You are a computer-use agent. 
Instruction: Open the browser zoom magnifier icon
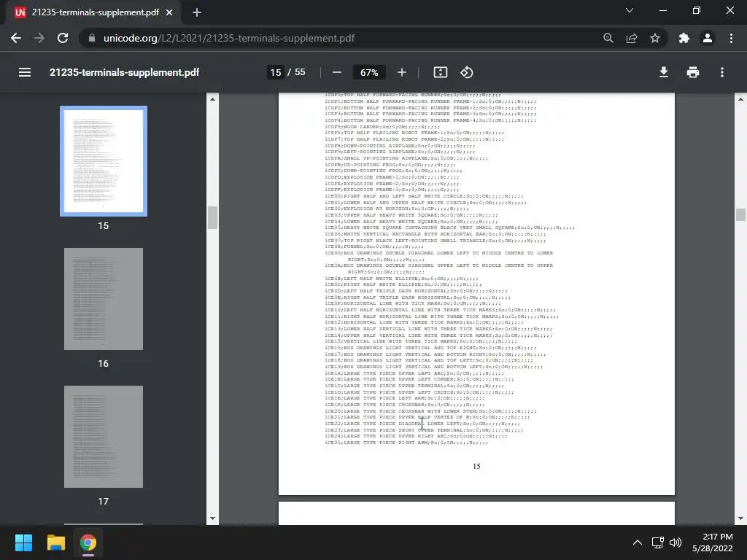tap(608, 38)
